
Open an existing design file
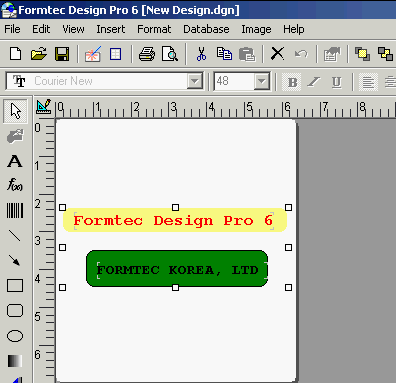point(39,54)
